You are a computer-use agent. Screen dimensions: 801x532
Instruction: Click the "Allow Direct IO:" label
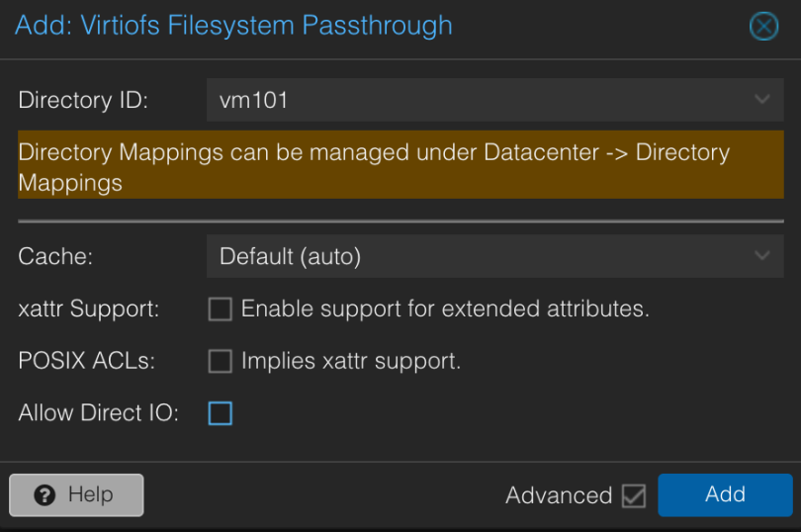tap(98, 413)
